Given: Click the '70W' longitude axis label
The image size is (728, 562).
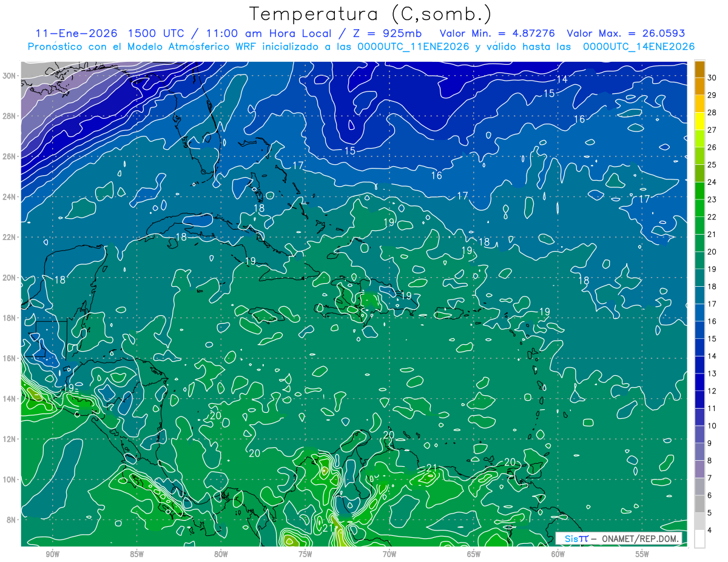Looking at the screenshot, I should [389, 554].
